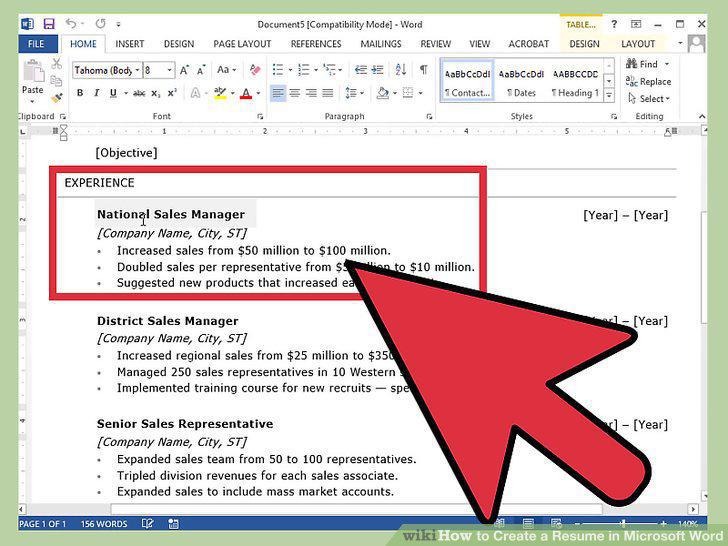Viewport: 728px width, 546px height.
Task: Click the District Sales Manager heading
Action: 168,321
